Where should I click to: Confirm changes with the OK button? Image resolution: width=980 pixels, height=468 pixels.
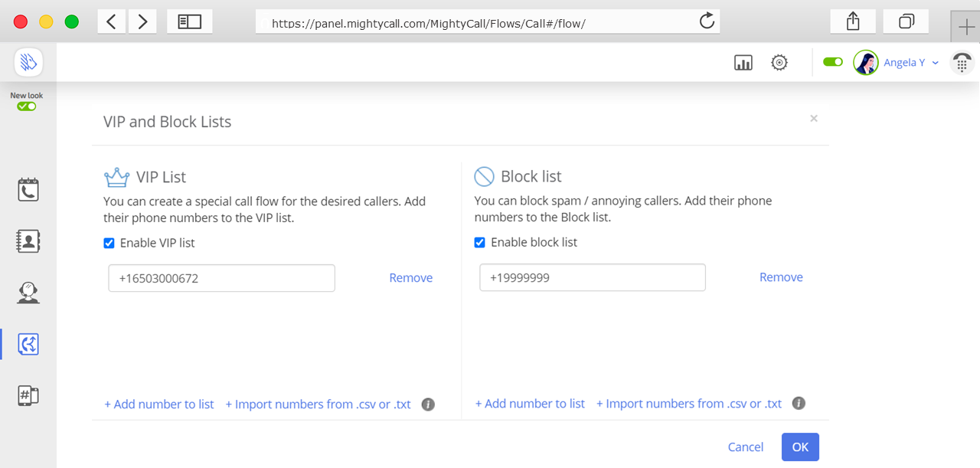pyautogui.click(x=800, y=447)
